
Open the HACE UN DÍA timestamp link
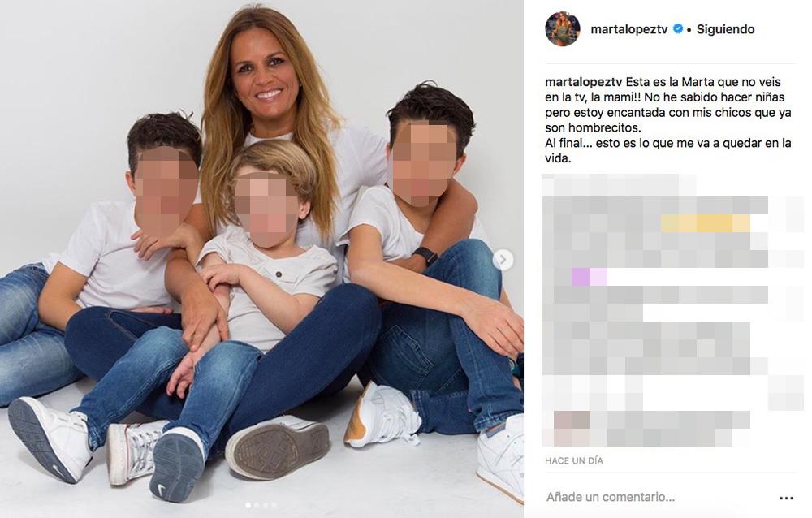[574, 460]
